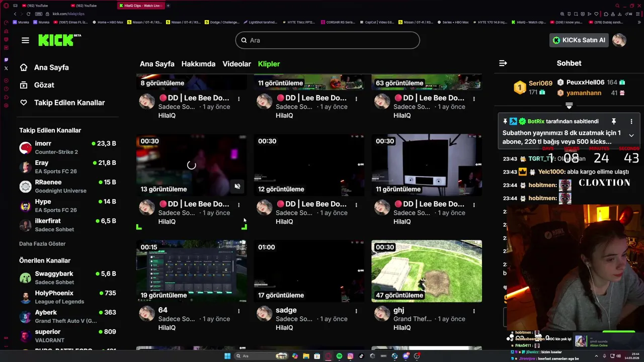
Task: Open Ayberk recommended channel
Action: point(67,316)
